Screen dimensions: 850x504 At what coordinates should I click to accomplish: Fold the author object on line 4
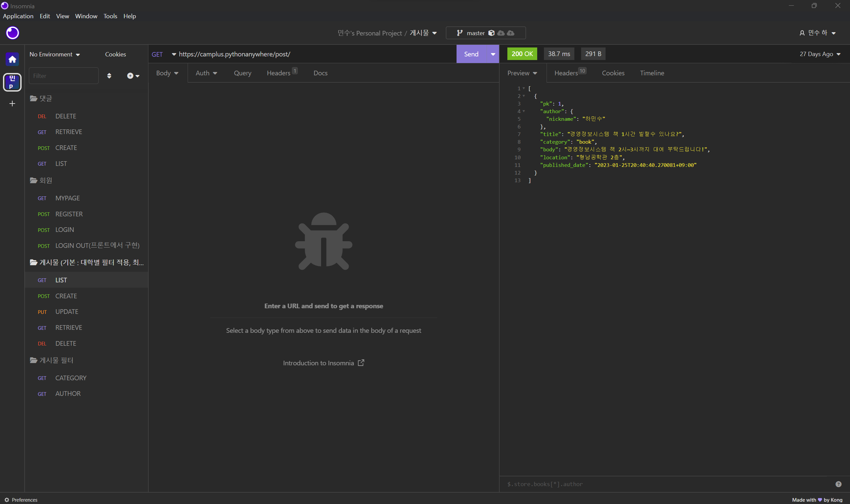523,111
